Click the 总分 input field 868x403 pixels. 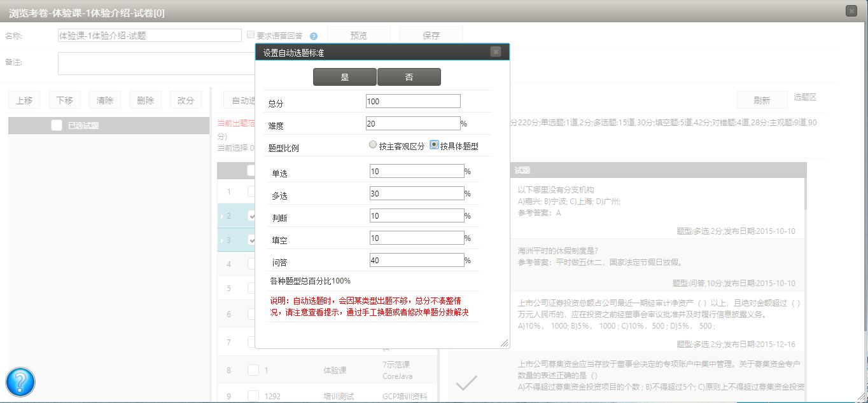413,101
